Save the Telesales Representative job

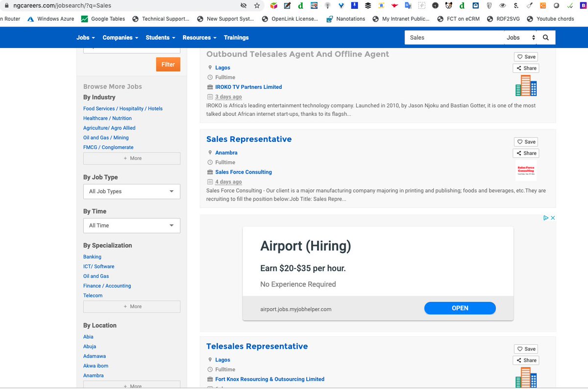[x=526, y=349]
